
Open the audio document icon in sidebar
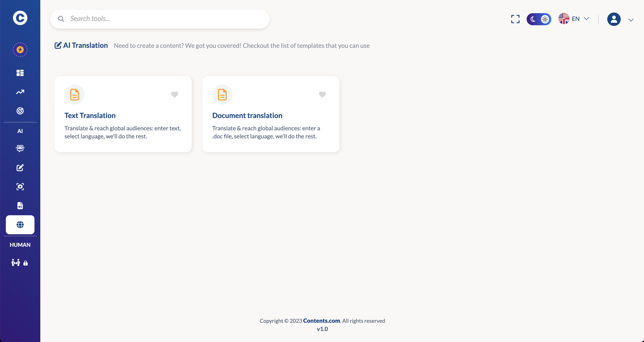tap(20, 206)
